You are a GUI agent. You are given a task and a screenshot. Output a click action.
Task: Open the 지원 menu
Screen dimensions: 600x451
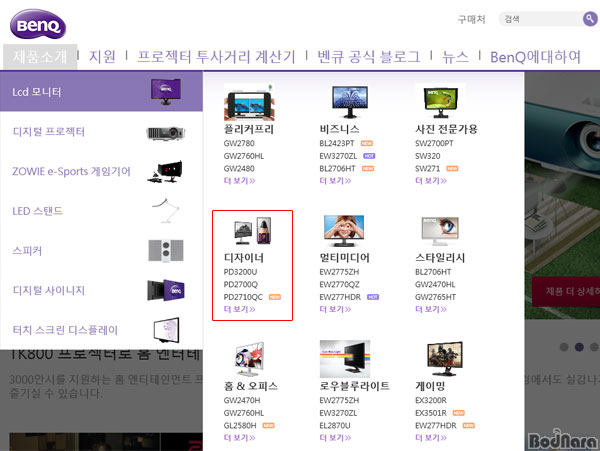coord(102,57)
